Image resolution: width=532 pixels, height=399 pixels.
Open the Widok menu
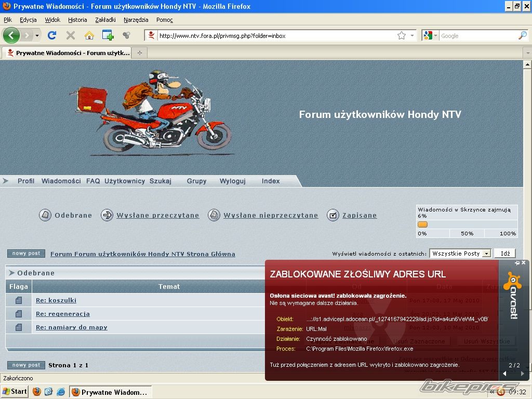pyautogui.click(x=52, y=20)
